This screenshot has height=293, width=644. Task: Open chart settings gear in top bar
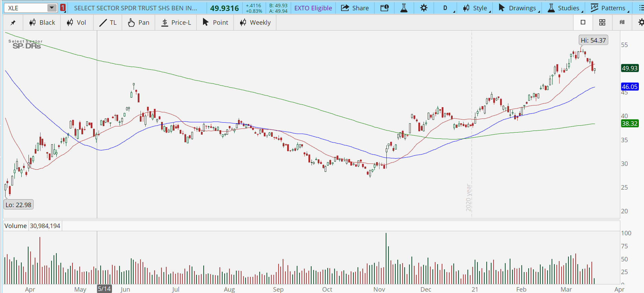(424, 8)
